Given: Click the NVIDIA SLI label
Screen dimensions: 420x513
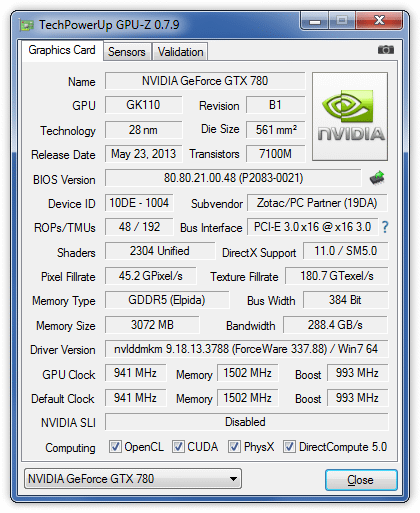Looking at the screenshot, I should [x=68, y=423].
